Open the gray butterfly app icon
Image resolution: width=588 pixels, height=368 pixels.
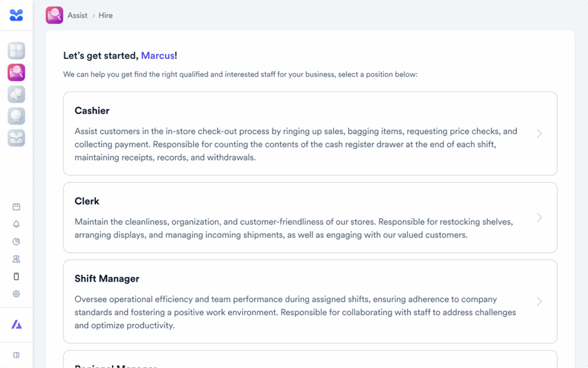pyautogui.click(x=16, y=138)
